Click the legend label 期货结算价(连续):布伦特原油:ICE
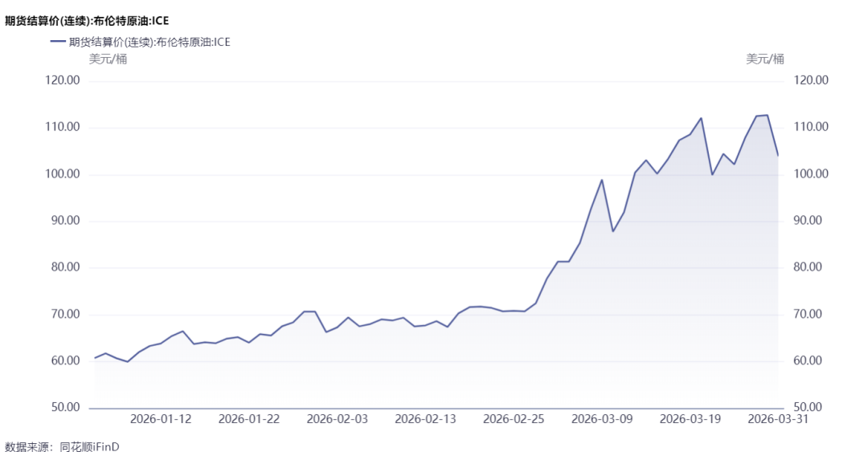This screenshot has width=868, height=452. [149, 42]
